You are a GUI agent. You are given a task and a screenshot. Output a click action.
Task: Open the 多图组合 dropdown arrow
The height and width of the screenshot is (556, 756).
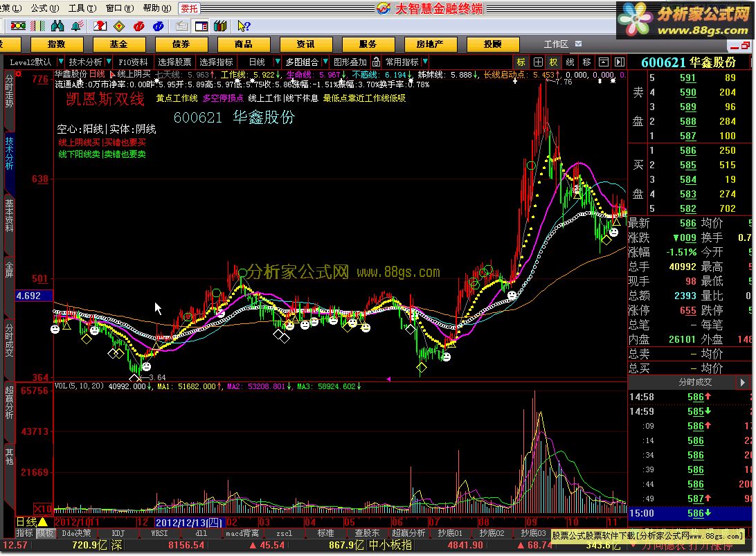[x=325, y=62]
